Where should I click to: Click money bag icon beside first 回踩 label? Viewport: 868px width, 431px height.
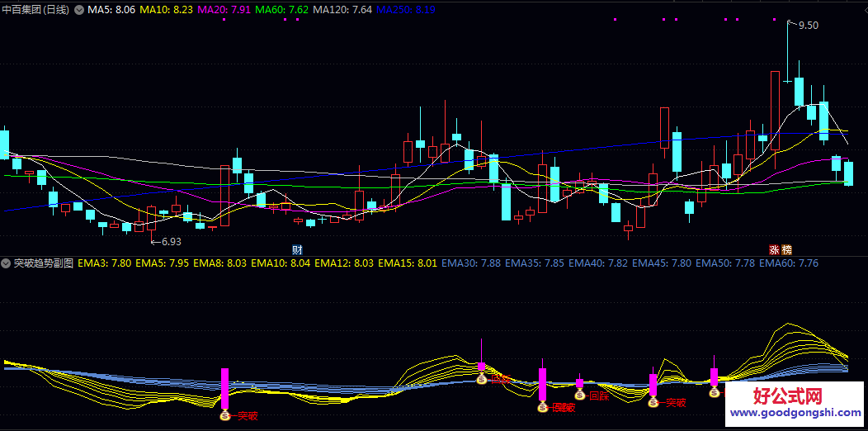click(x=482, y=378)
